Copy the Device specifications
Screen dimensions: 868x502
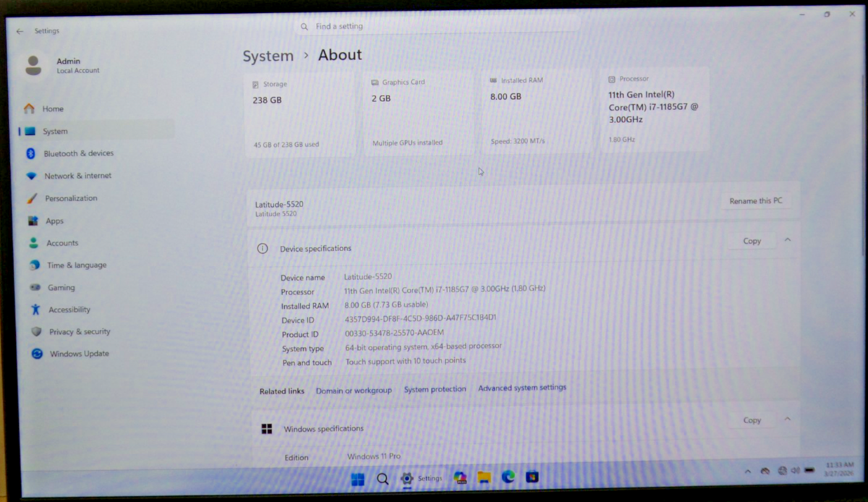click(752, 241)
